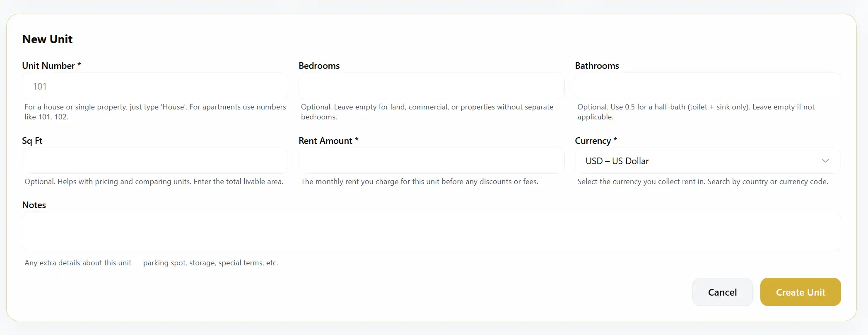Viewport: 868px width, 335px height.
Task: Click the Sq Ft input field
Action: pyautogui.click(x=154, y=161)
